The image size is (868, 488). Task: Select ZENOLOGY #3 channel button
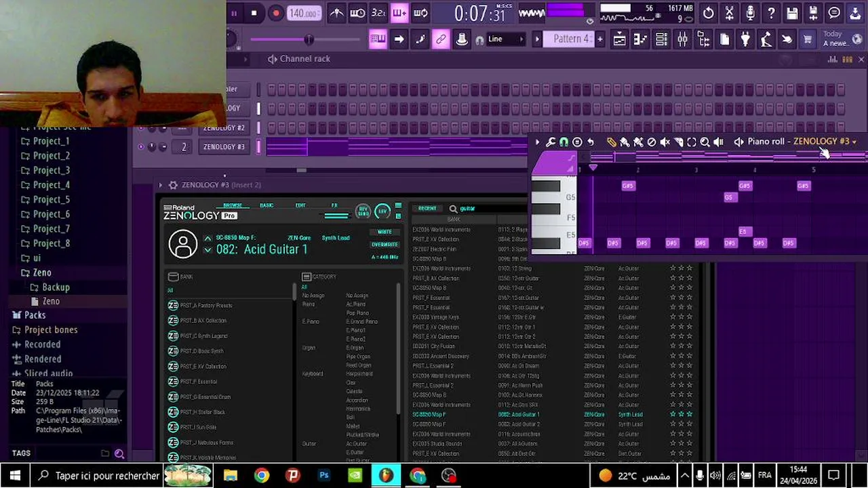click(224, 146)
